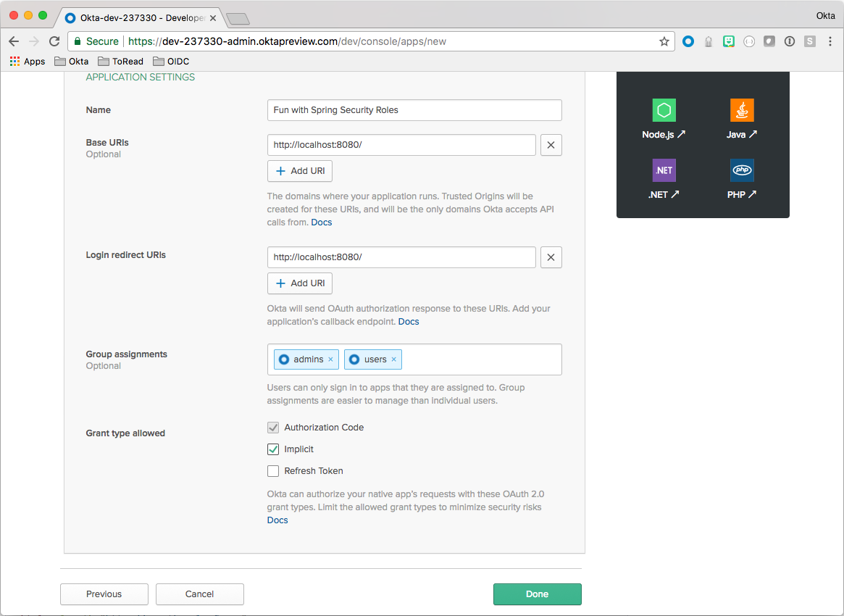Reload the page in the browser

coord(54,41)
